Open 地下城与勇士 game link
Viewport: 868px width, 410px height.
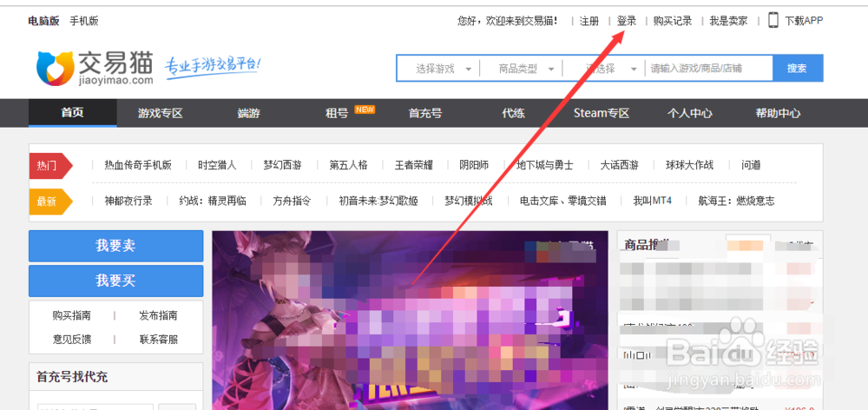pyautogui.click(x=545, y=165)
